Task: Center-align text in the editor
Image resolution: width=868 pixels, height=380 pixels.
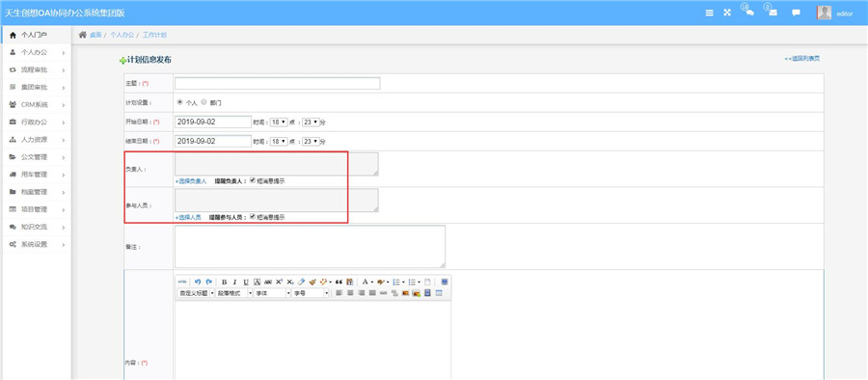Action: 349,292
